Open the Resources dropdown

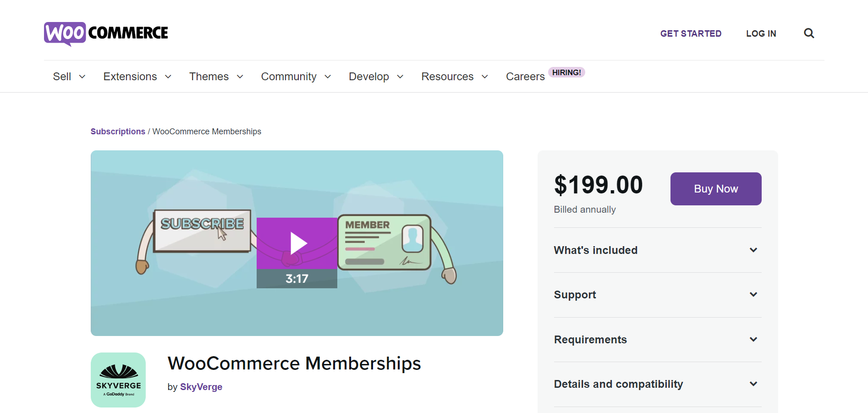point(454,77)
